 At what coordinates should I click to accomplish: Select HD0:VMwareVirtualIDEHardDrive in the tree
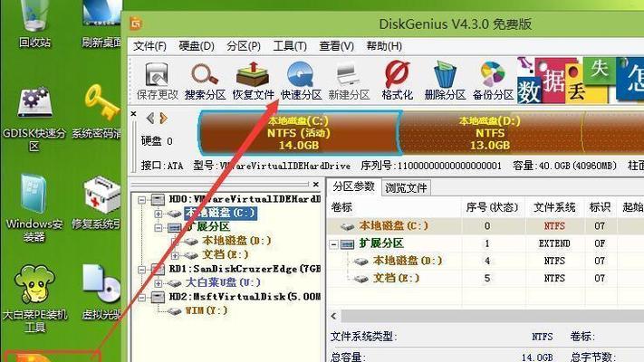245,199
